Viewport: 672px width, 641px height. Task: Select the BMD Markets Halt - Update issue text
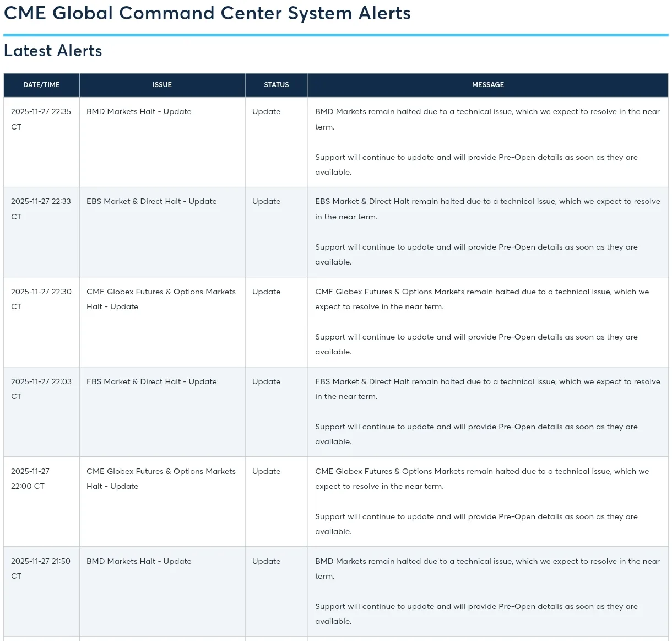(139, 111)
